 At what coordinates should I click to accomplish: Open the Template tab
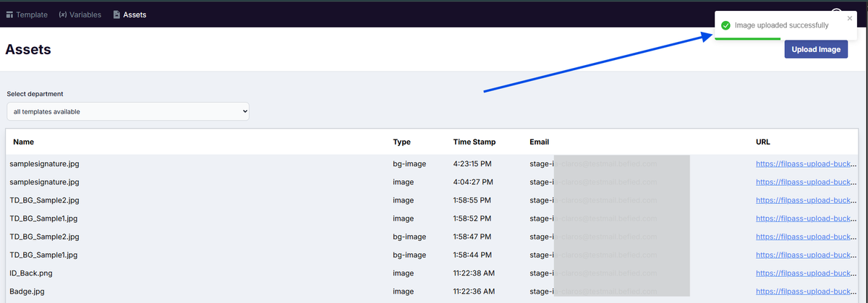tap(27, 14)
